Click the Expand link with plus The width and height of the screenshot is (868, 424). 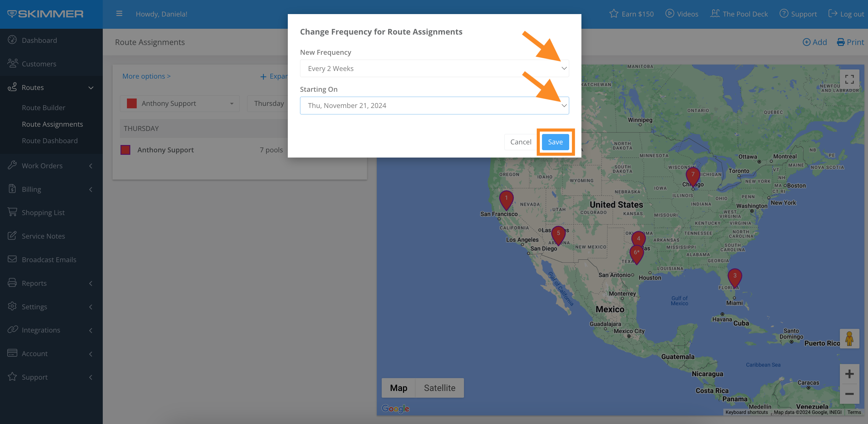tap(274, 76)
